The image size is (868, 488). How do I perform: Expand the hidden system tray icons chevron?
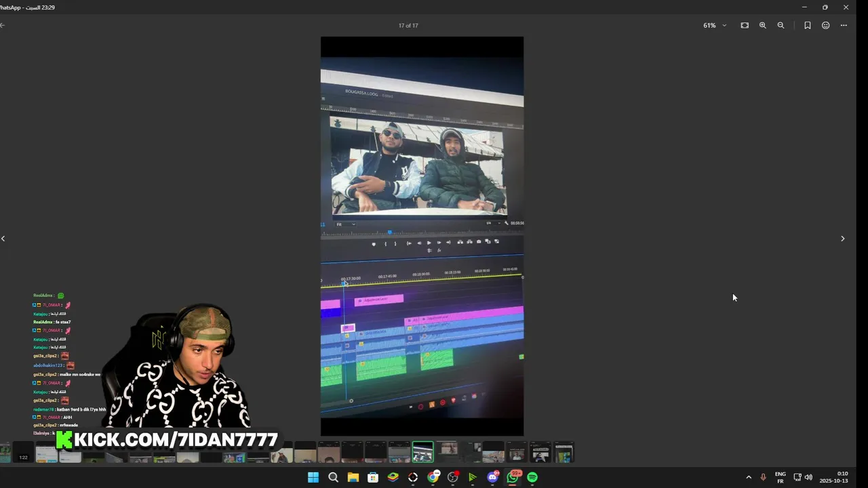(749, 477)
